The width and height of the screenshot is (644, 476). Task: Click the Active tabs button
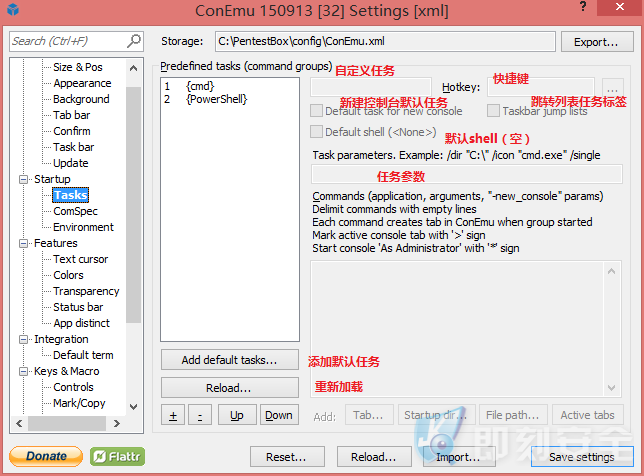coord(588,415)
